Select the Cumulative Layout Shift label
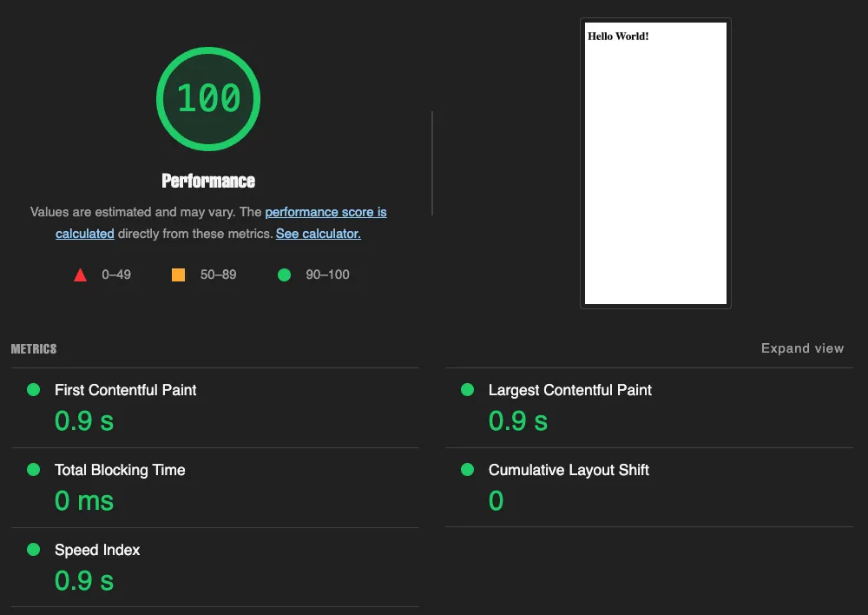868x615 pixels. (x=569, y=470)
